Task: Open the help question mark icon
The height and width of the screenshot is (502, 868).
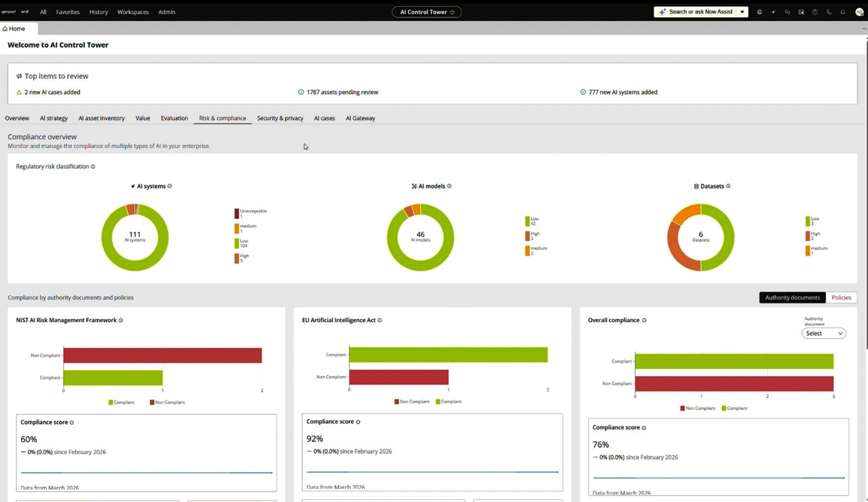Action: tap(815, 12)
